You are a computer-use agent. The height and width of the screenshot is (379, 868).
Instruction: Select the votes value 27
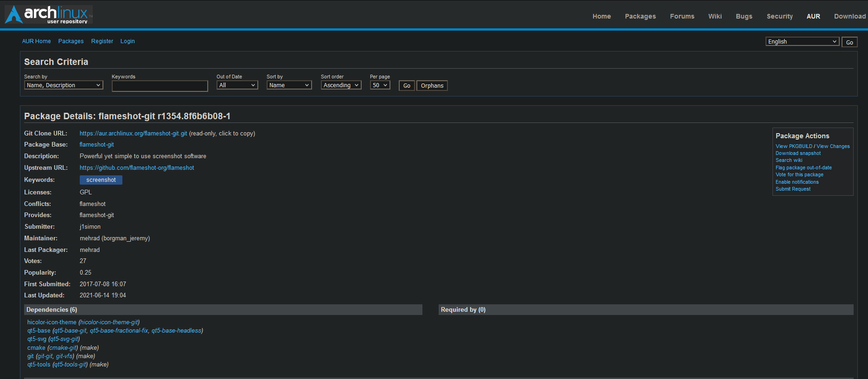click(x=83, y=261)
